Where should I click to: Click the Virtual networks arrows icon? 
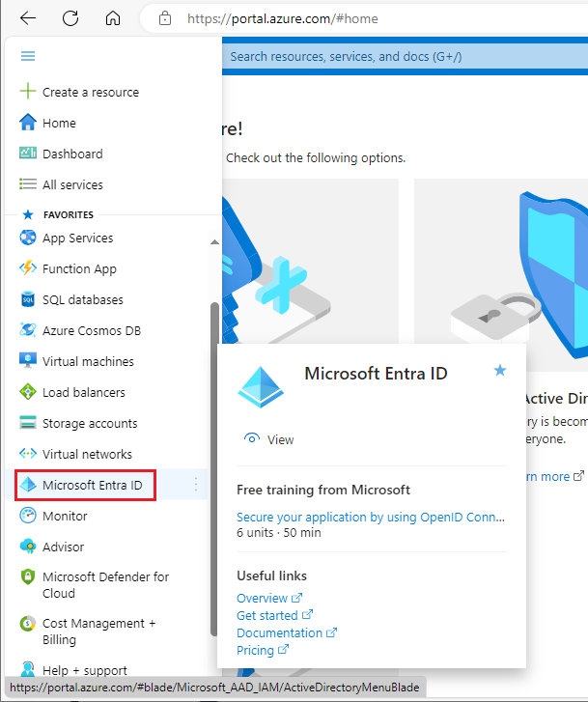[28, 454]
